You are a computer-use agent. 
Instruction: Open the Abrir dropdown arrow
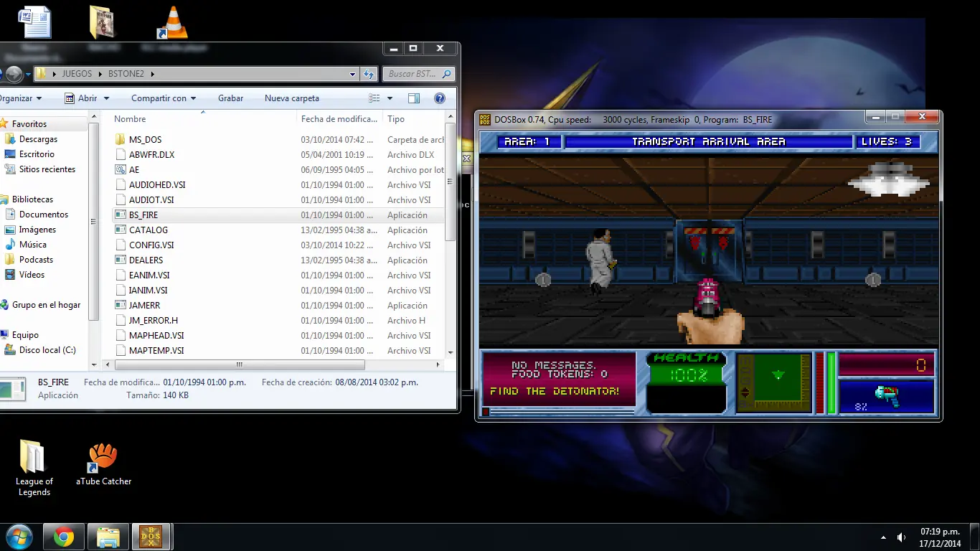point(107,98)
